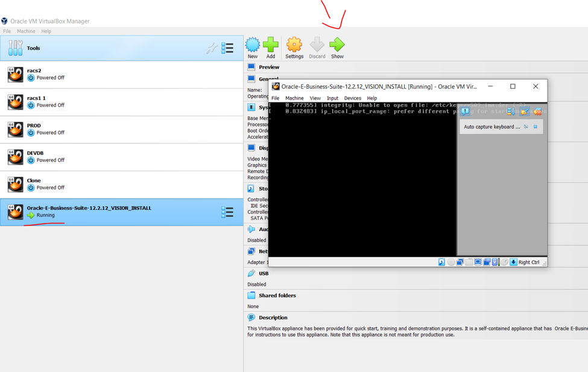
Task: Select the PROD virtual machine
Action: 121,130
